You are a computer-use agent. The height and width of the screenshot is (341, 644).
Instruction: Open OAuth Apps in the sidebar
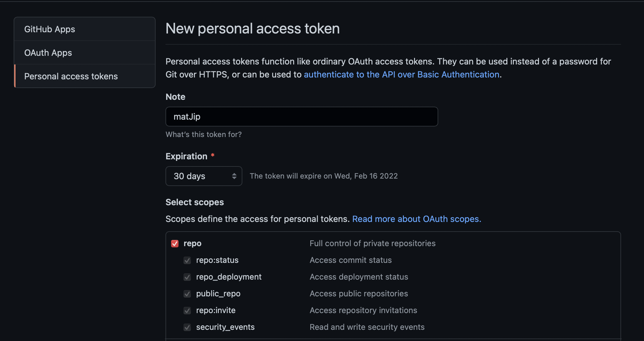[x=85, y=53]
